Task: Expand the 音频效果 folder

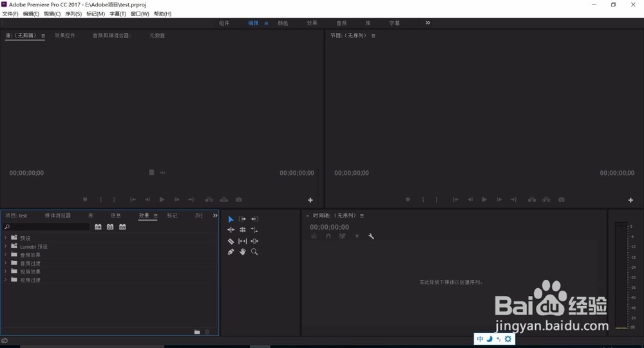Action: point(5,255)
